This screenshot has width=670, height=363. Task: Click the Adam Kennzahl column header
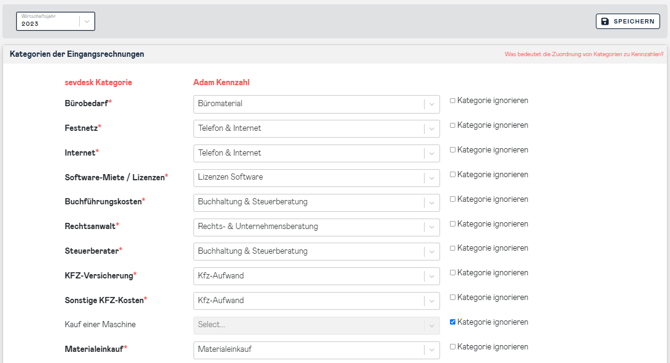(x=221, y=82)
